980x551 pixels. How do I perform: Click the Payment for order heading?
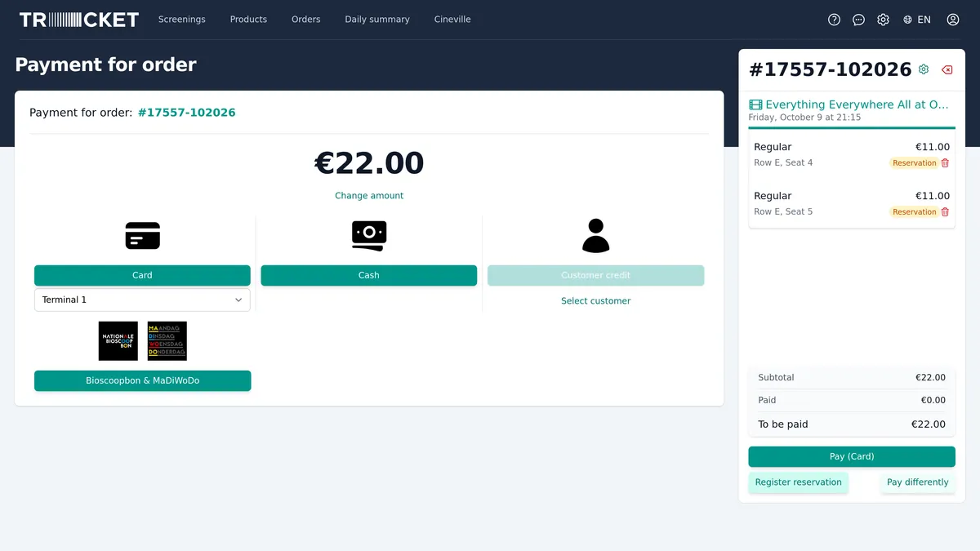coord(106,64)
